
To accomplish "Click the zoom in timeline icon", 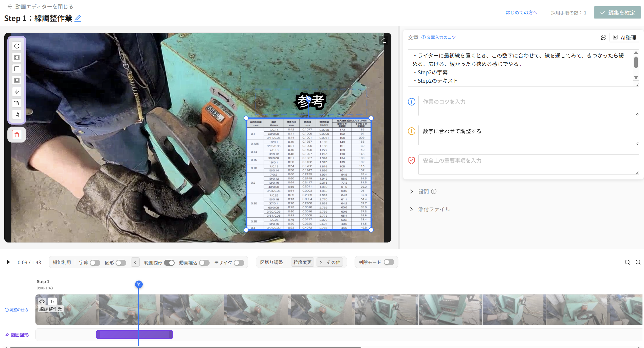I will [638, 262].
